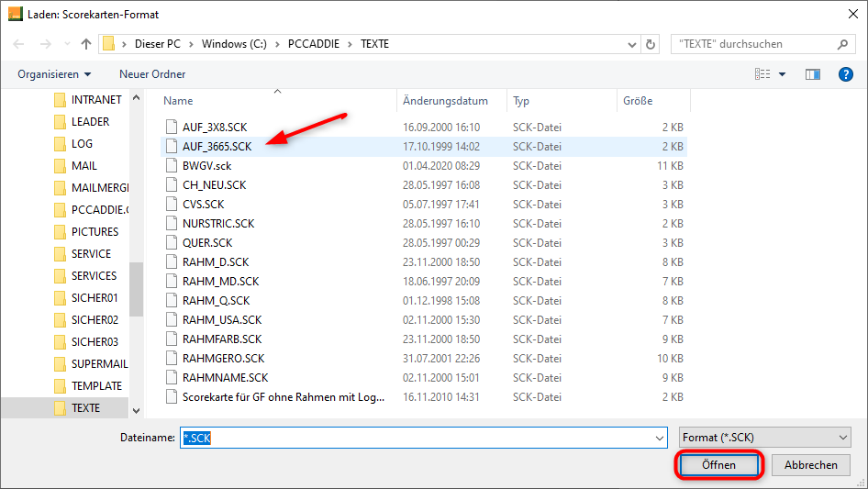Click the Abbrechen button
Image resolution: width=868 pixels, height=489 pixels.
point(810,465)
